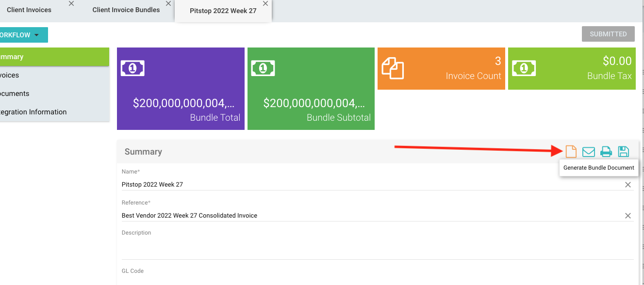The image size is (644, 285).
Task: Switch to the Client Invoice Bundles tab
Action: (x=126, y=10)
